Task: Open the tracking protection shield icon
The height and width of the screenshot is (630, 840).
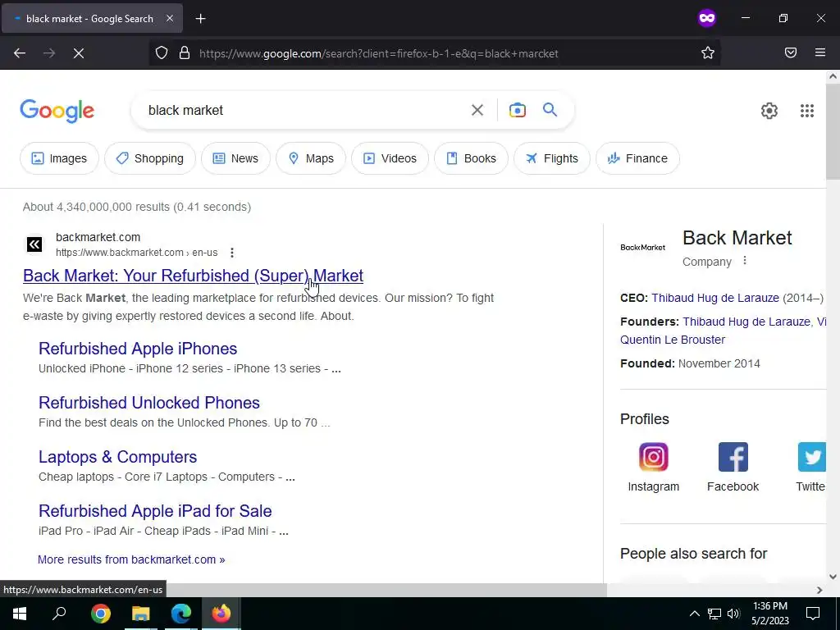Action: [x=162, y=52]
